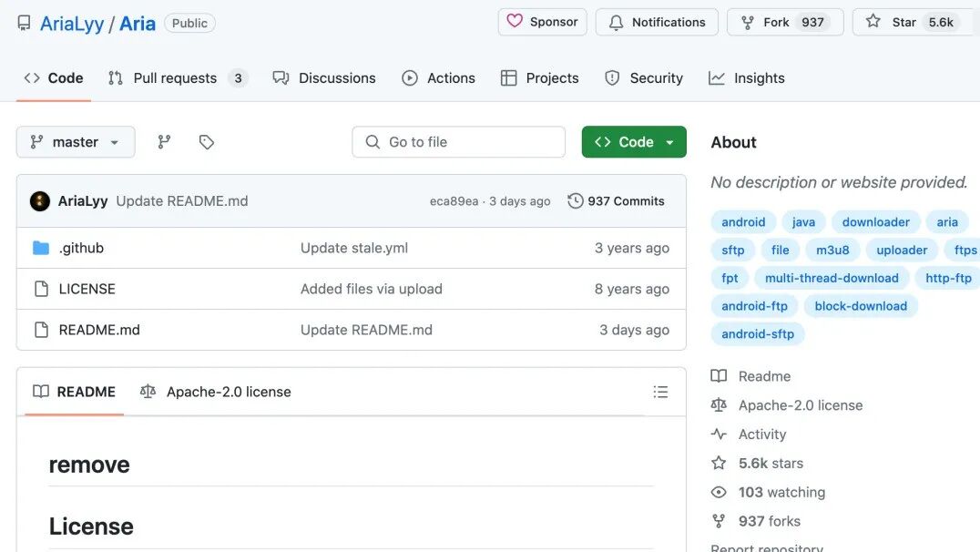Open the tags icon beside branches
The width and height of the screenshot is (980, 552).
pos(206,142)
